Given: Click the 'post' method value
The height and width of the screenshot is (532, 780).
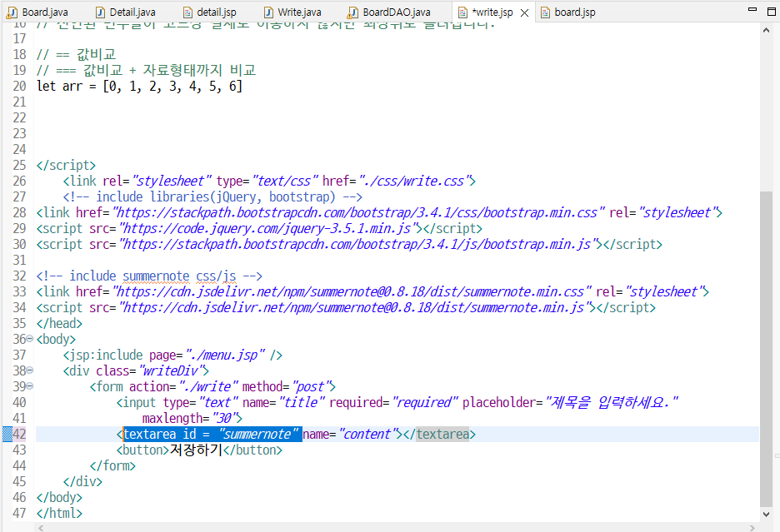Looking at the screenshot, I should point(312,387).
